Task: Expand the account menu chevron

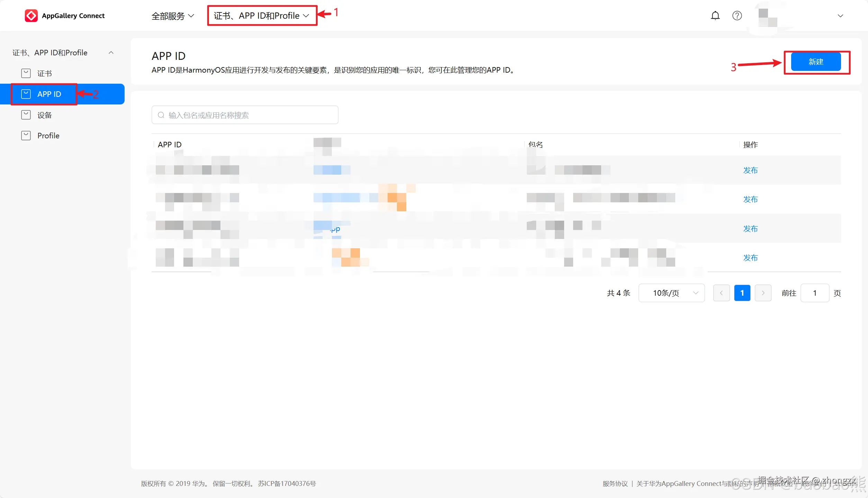Action: coord(840,16)
